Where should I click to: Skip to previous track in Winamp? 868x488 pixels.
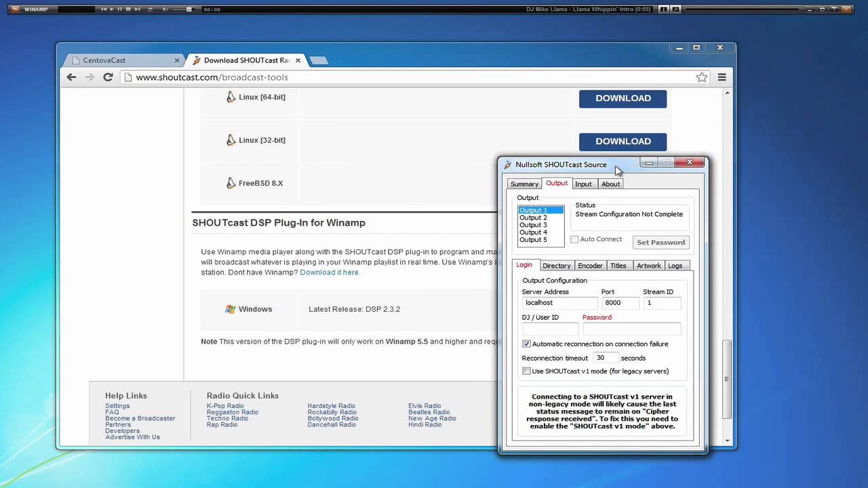pyautogui.click(x=104, y=9)
